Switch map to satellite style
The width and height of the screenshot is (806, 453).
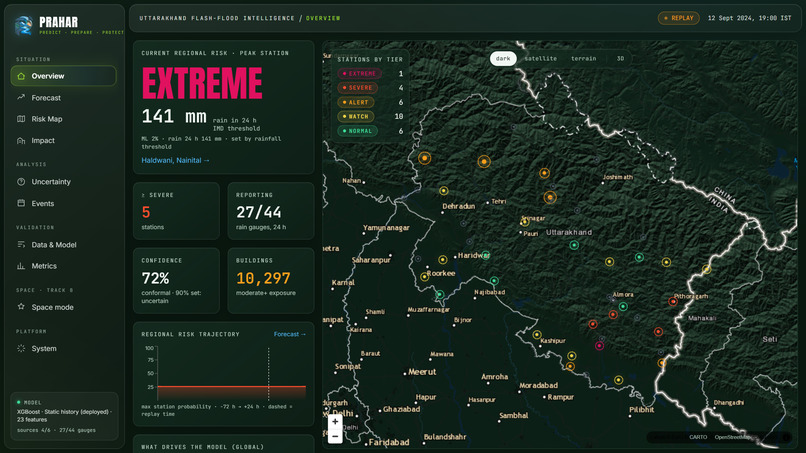[540, 59]
